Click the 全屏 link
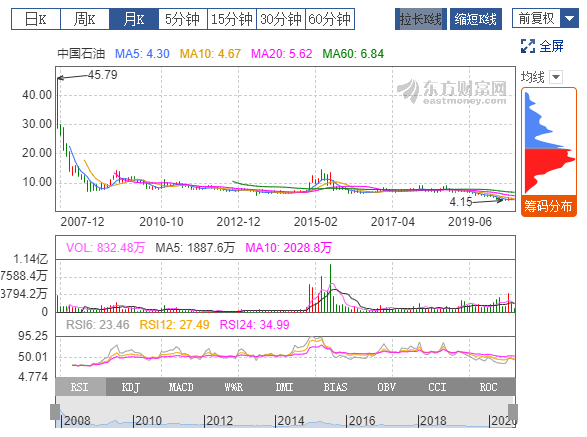Image resolution: width=587 pixels, height=437 pixels. click(551, 46)
